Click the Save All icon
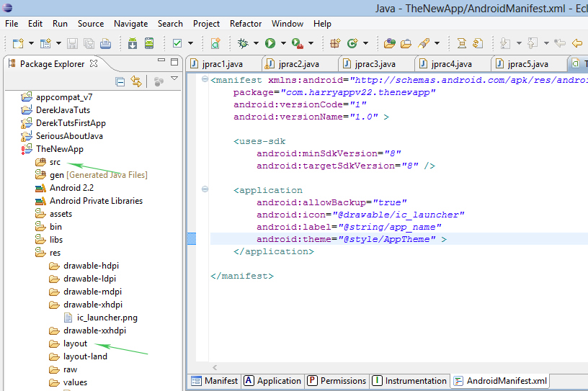 89,43
